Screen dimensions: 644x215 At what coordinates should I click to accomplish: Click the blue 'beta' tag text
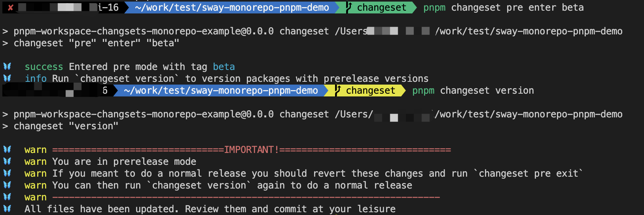pyautogui.click(x=224, y=67)
